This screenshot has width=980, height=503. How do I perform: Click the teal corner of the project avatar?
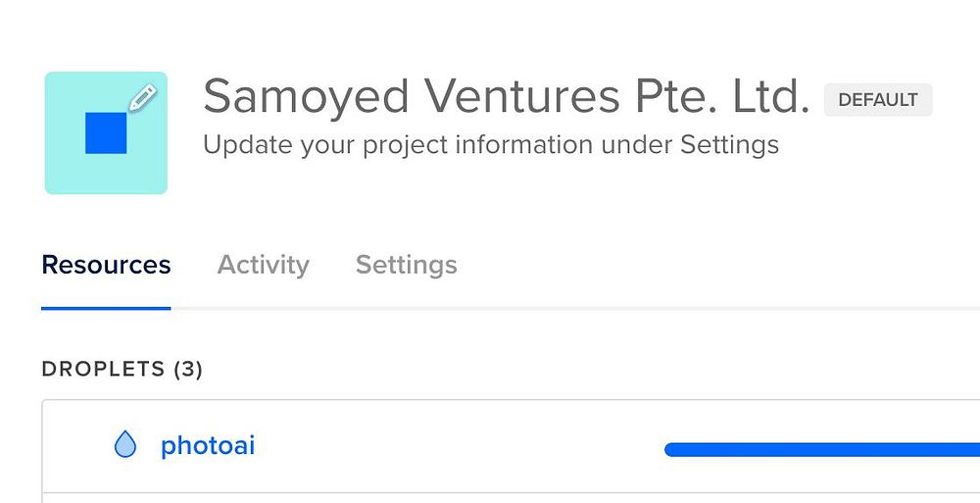[x=59, y=181]
